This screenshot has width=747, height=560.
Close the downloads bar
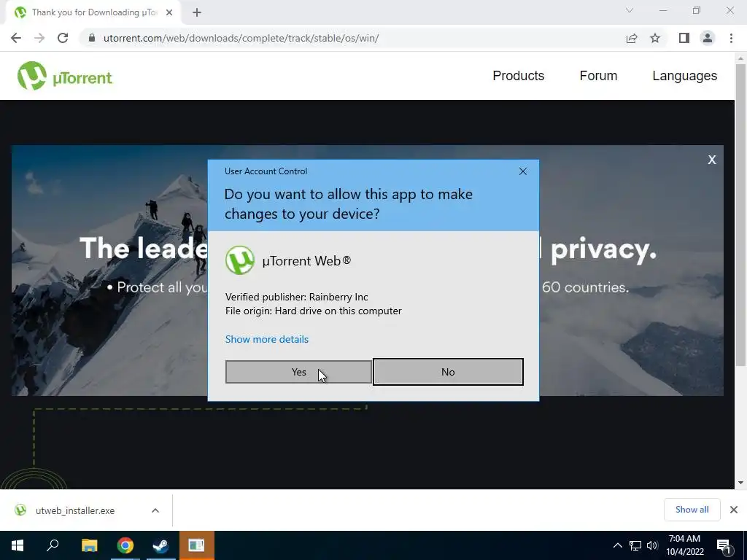pyautogui.click(x=734, y=510)
